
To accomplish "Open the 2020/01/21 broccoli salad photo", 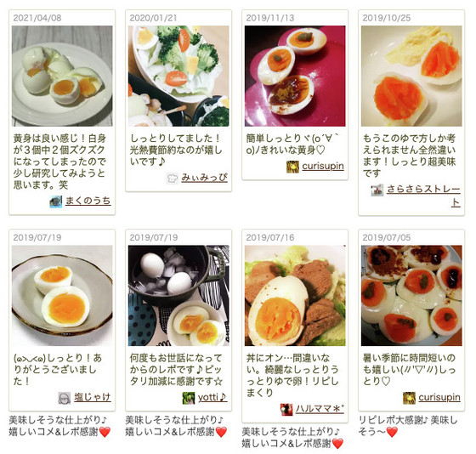I will point(178,76).
